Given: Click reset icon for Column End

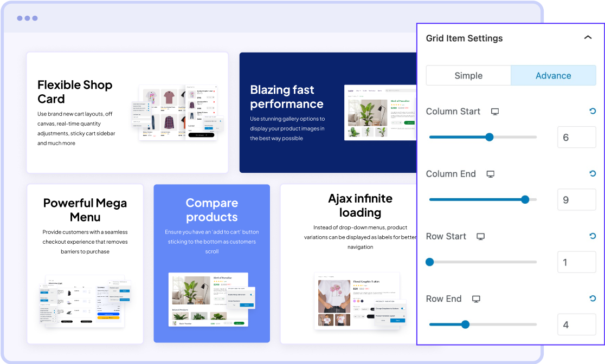Looking at the screenshot, I should (593, 174).
